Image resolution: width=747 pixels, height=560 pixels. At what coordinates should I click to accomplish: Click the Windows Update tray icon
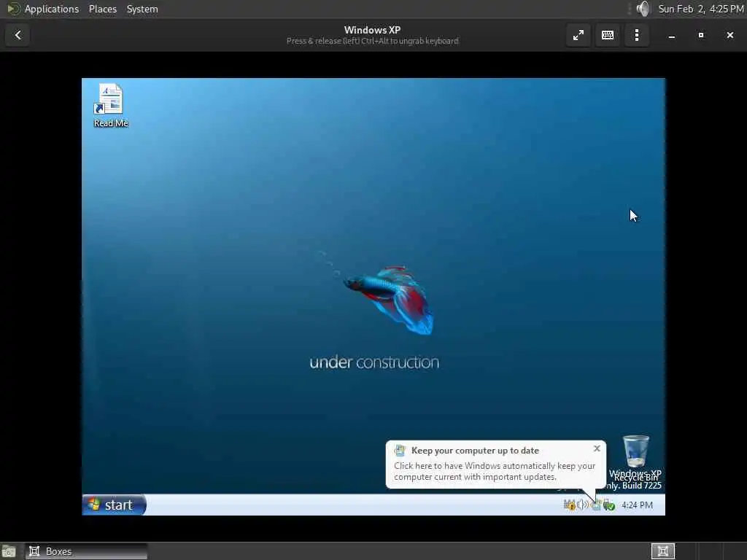[x=596, y=505]
